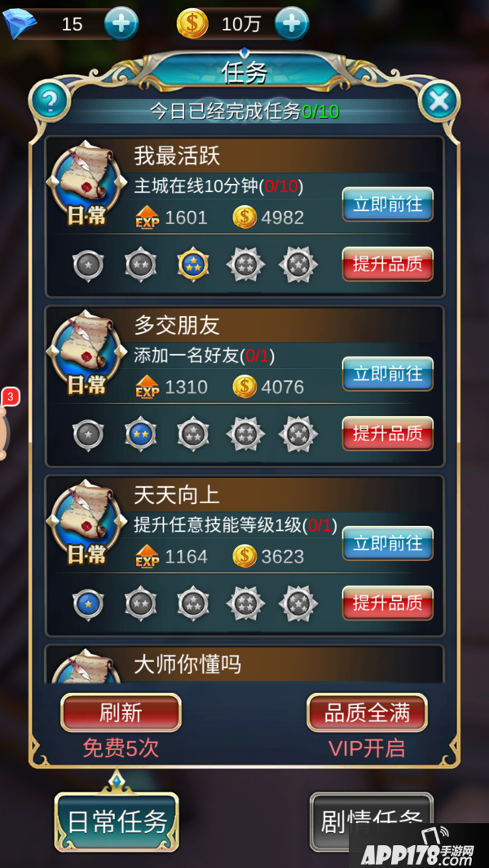Open the help question mark icon
This screenshot has width=489, height=868.
(49, 100)
